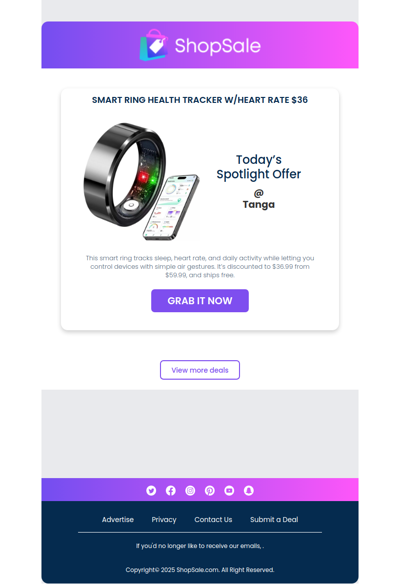Open the Contact Us footer link
Image resolution: width=400 pixels, height=584 pixels.
(x=213, y=520)
